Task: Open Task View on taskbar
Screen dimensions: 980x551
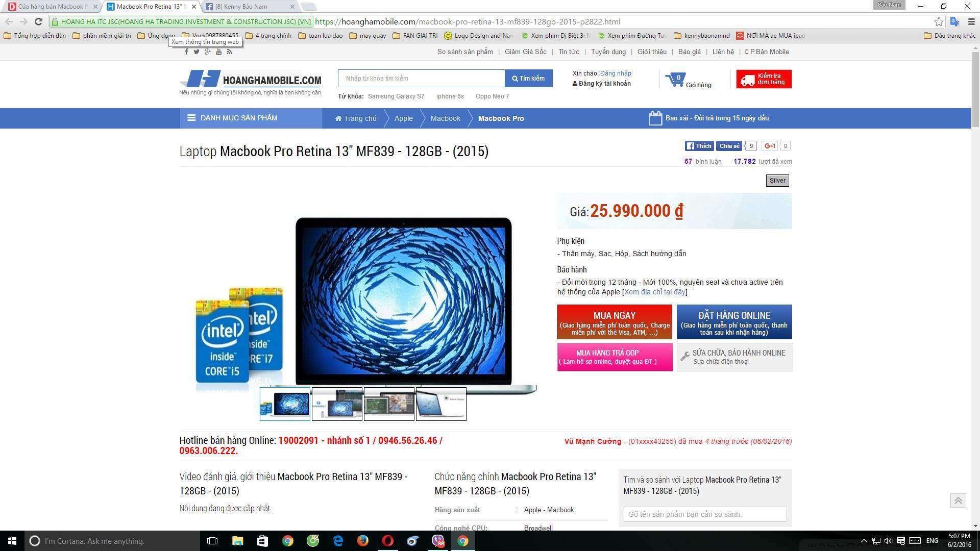Action: point(212,541)
